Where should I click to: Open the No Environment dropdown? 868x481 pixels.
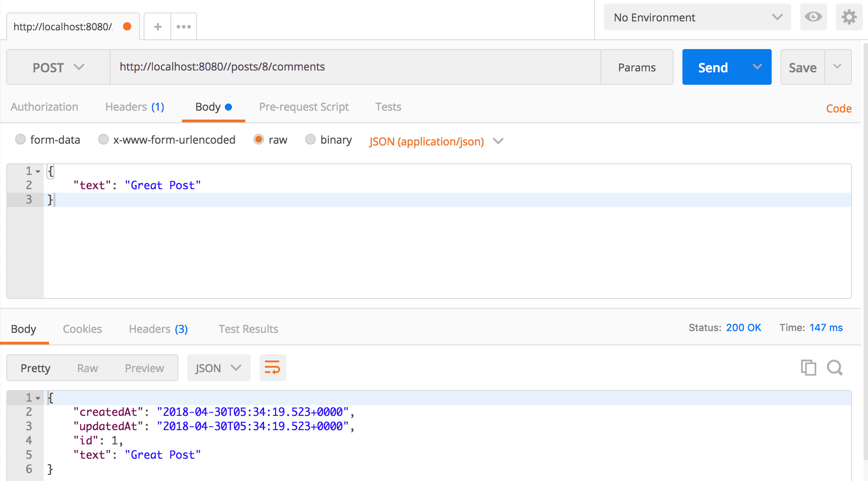(696, 17)
